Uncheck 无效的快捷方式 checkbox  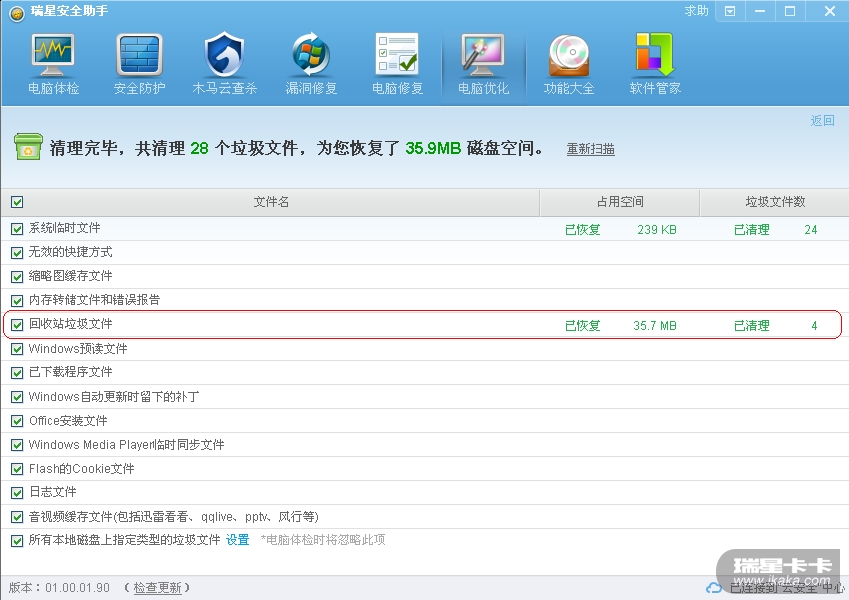(17, 253)
